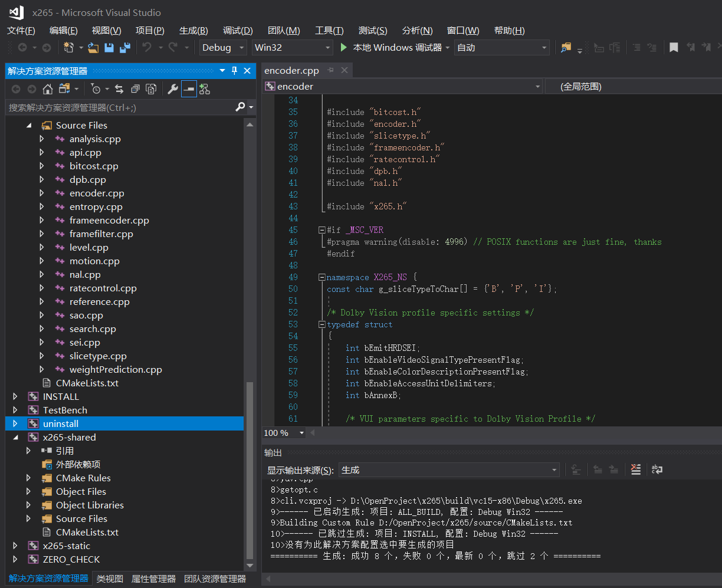The image size is (722, 588).
Task: Open the 自动 debug type dropdown
Action: click(502, 48)
